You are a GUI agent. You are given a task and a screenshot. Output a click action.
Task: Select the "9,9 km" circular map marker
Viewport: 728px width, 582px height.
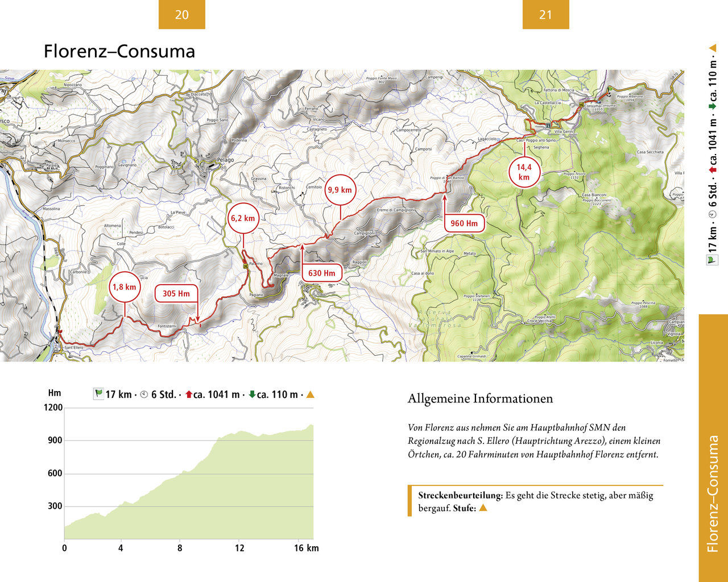pos(340,190)
